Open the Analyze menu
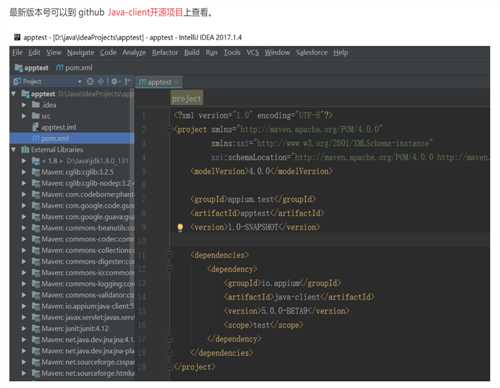Image resolution: width=500 pixels, height=388 pixels. (x=134, y=52)
